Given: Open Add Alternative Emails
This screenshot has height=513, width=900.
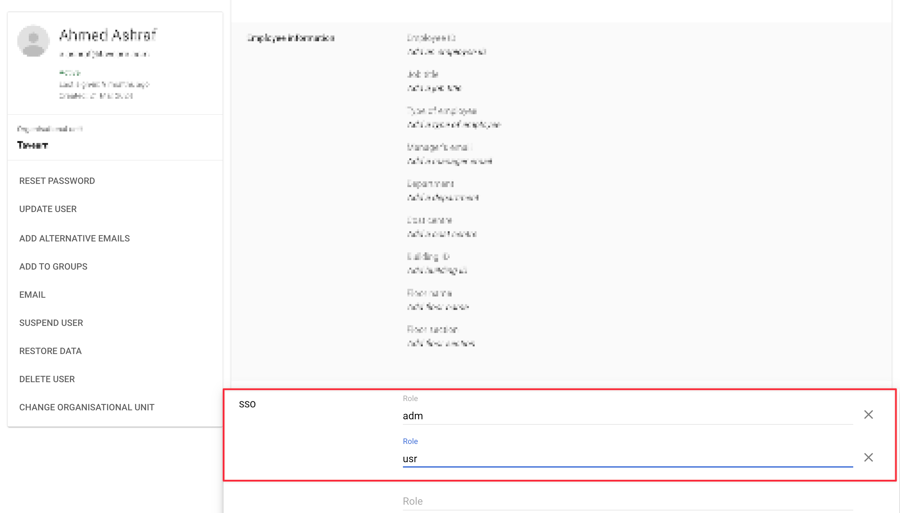Looking at the screenshot, I should coord(74,238).
